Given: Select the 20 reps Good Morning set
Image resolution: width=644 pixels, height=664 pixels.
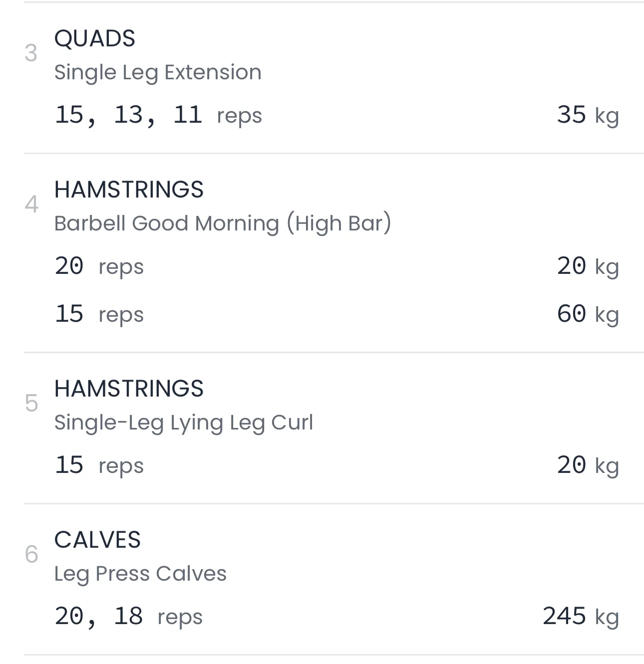Looking at the screenshot, I should tap(99, 266).
